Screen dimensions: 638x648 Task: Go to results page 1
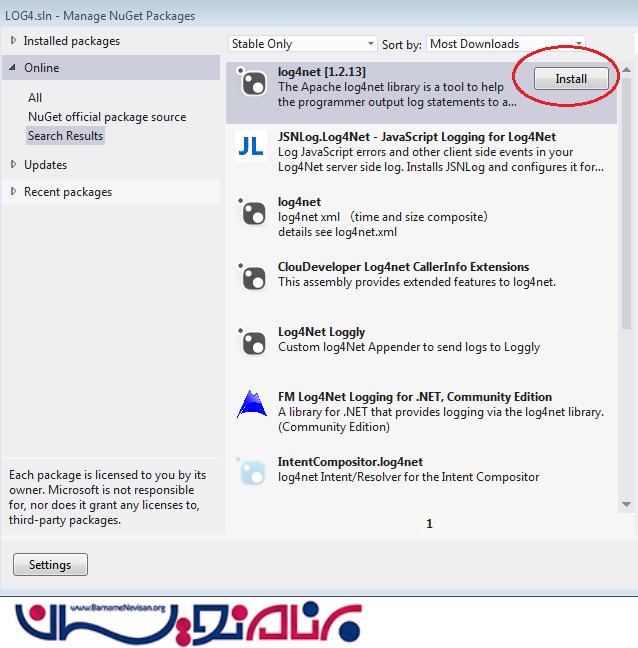pyautogui.click(x=429, y=524)
